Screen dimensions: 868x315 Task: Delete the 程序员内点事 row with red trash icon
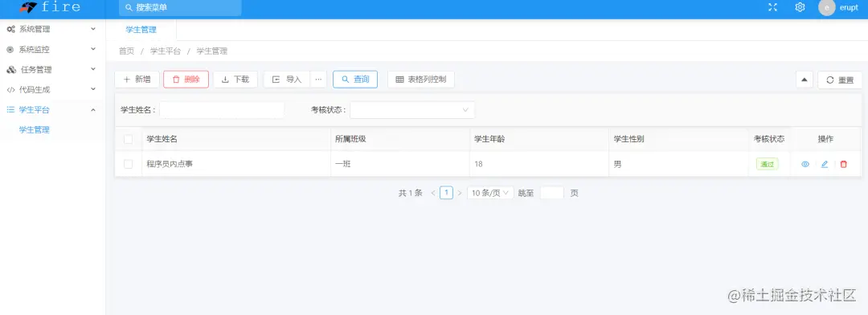pyautogui.click(x=844, y=165)
